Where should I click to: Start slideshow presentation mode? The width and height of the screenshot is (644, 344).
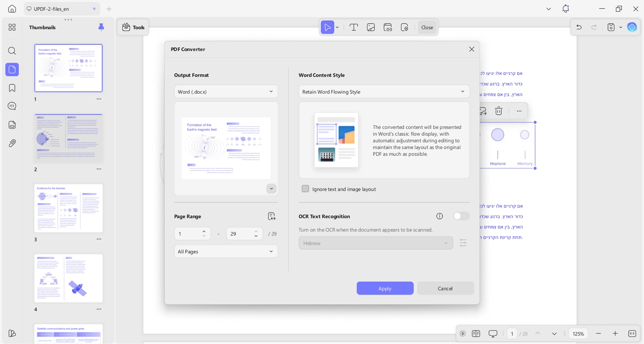point(493,334)
